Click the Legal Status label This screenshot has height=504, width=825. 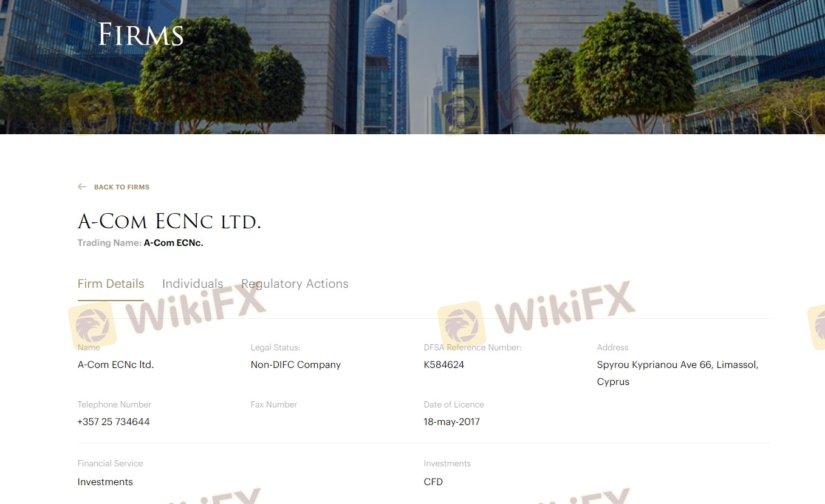pos(276,347)
